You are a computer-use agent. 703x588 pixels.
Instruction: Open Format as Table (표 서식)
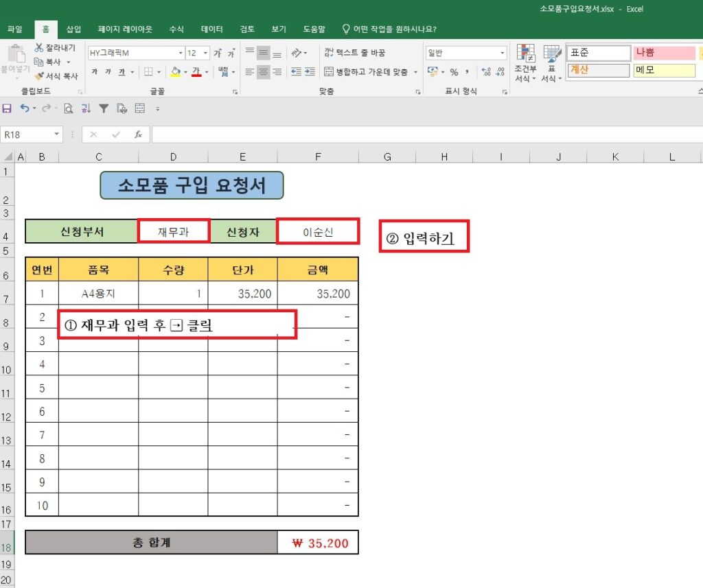pos(551,62)
